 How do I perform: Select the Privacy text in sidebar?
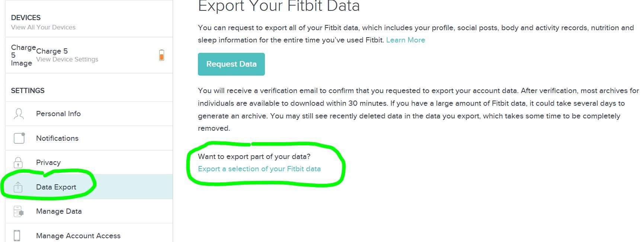(x=48, y=163)
